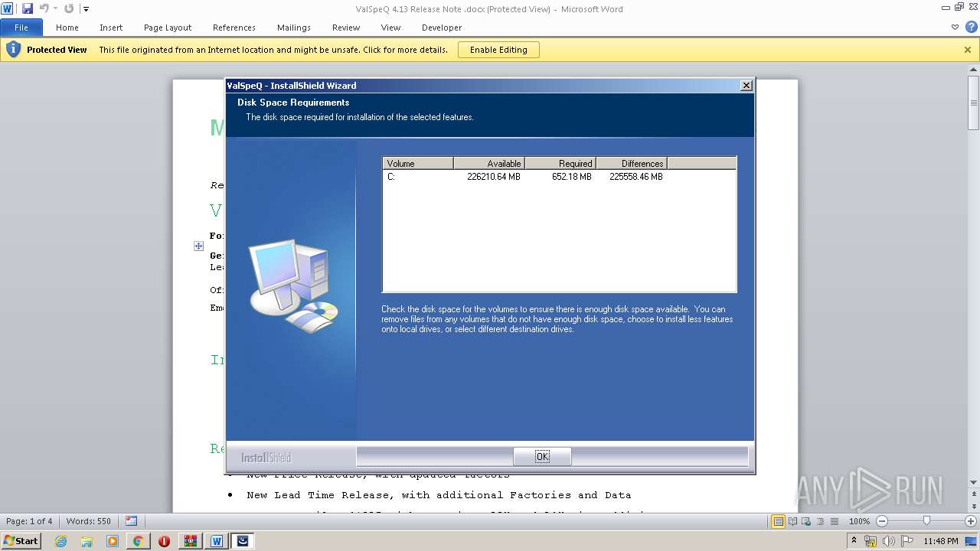Open the Home ribbon tab
This screenshot has width=980, height=551.
click(67, 28)
